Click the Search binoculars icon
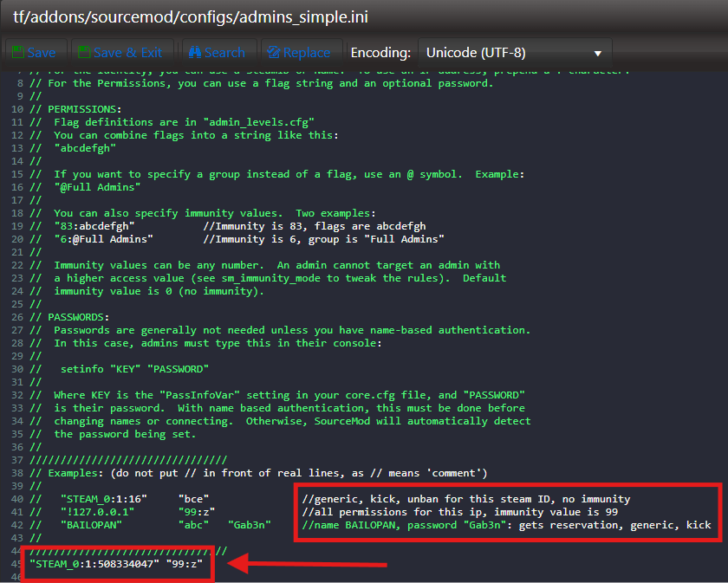The image size is (728, 583). coord(195,53)
